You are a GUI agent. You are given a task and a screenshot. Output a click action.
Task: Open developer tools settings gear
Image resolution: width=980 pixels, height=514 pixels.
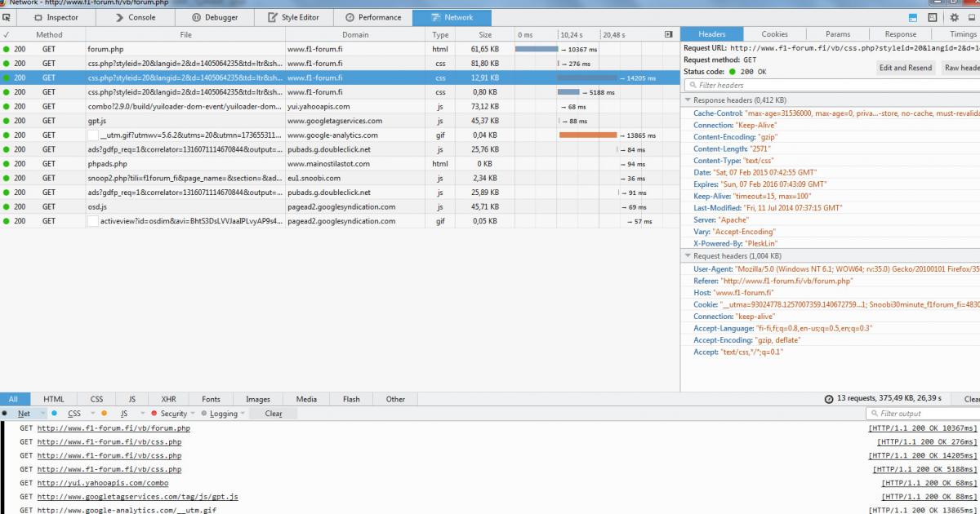tap(954, 17)
